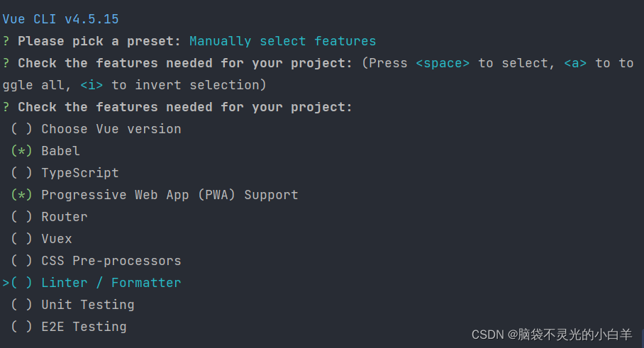
Task: Click the highlighted Linter / Formatter label
Action: tap(111, 283)
